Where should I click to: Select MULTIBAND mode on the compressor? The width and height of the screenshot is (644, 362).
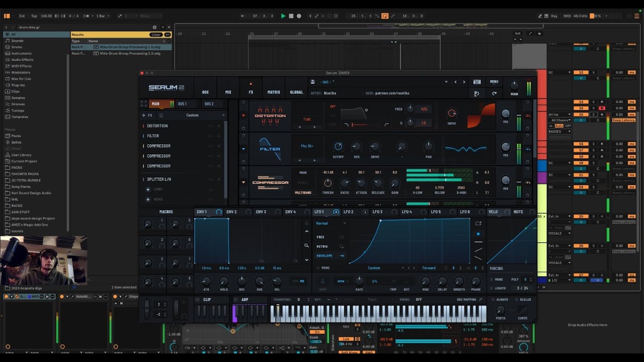[x=303, y=193]
